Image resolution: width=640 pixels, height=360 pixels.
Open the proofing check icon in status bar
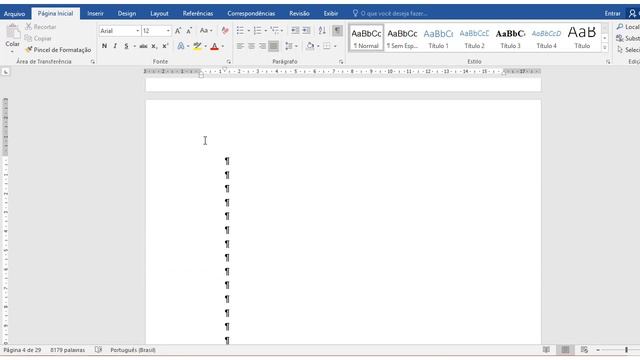(x=98, y=350)
